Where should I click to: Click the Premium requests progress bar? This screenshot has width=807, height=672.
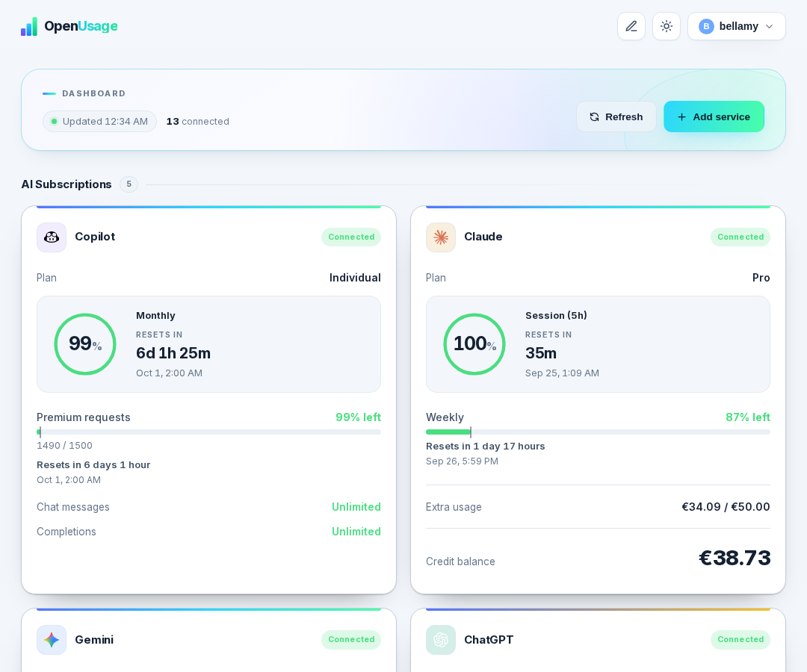(x=208, y=432)
